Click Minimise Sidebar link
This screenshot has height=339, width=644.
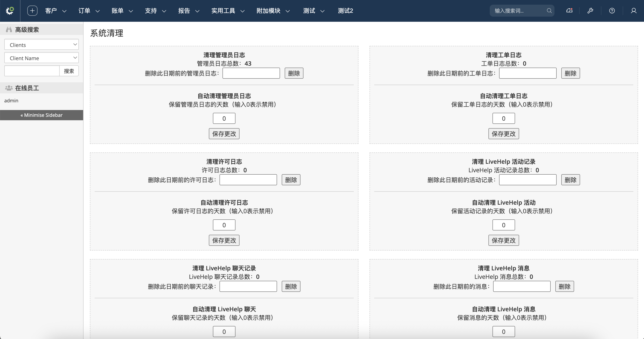coord(42,115)
